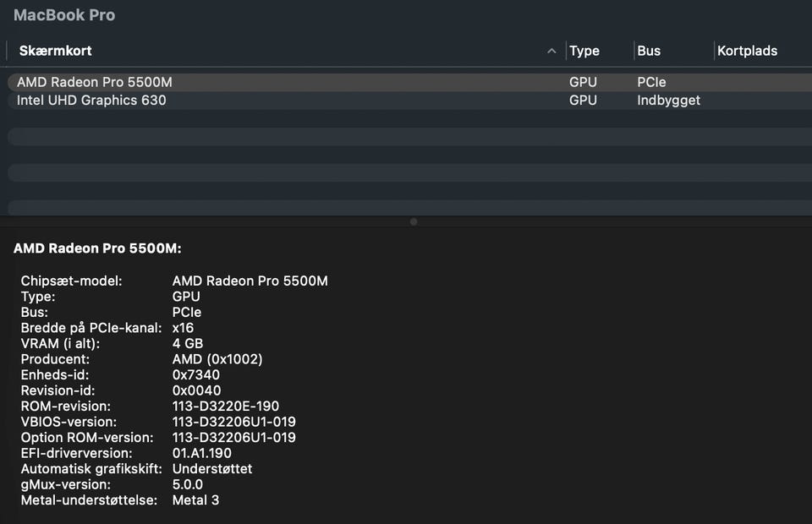Click the EFI-driverversion label
This screenshot has height=524, width=812.
coord(77,453)
